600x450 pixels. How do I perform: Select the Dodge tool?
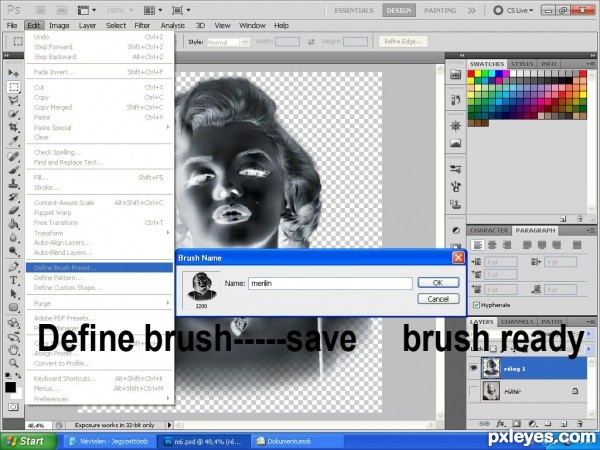pos(13,251)
